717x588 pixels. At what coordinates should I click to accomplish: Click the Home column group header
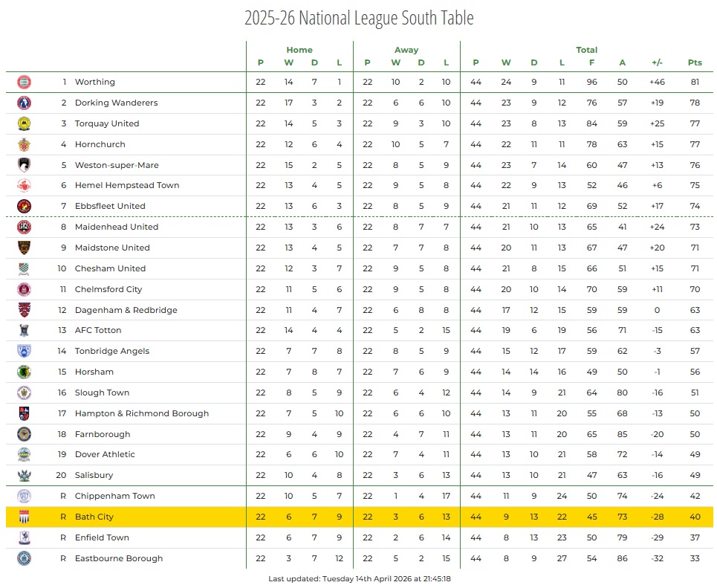coord(299,50)
